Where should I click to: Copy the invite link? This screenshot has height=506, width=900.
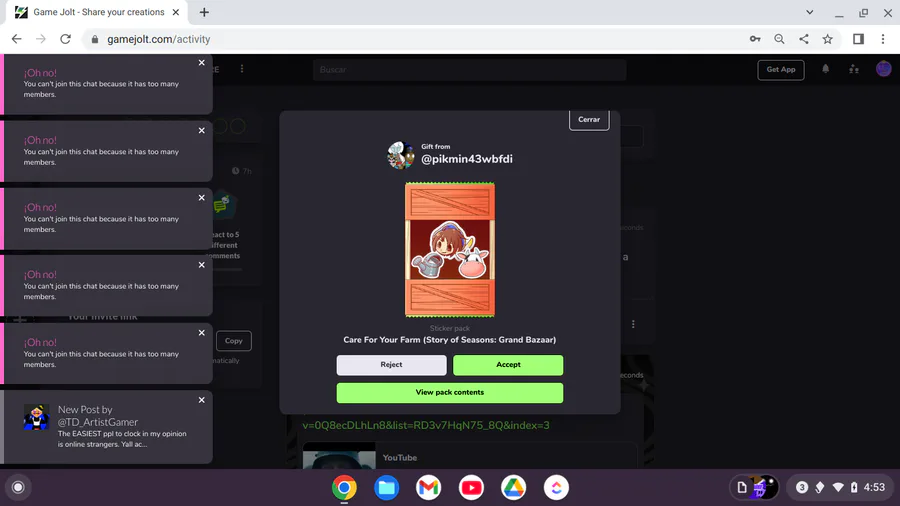click(234, 341)
